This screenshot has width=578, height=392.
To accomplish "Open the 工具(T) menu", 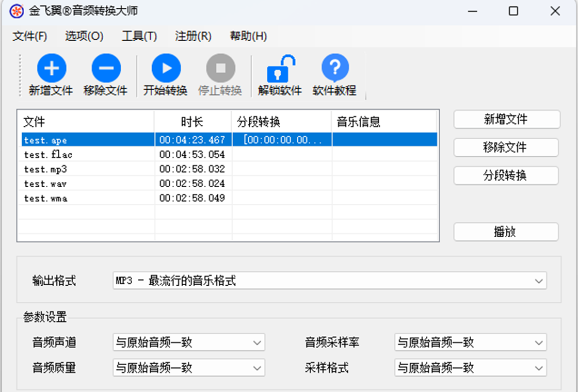I will click(x=139, y=36).
